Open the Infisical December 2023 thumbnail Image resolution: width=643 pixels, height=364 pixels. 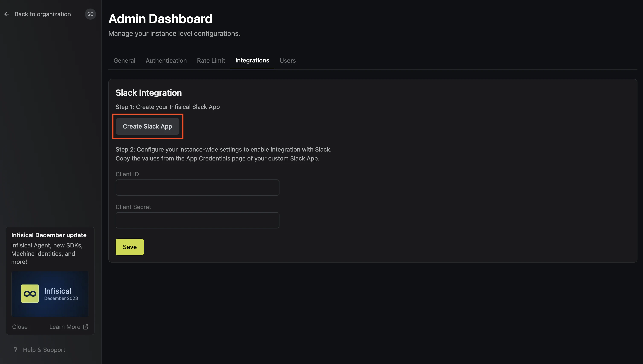click(50, 294)
